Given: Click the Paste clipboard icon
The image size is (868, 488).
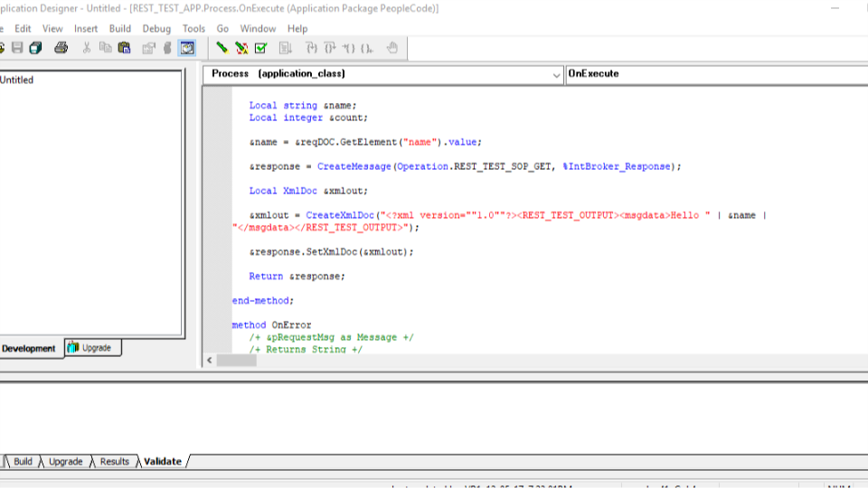Looking at the screenshot, I should (124, 48).
